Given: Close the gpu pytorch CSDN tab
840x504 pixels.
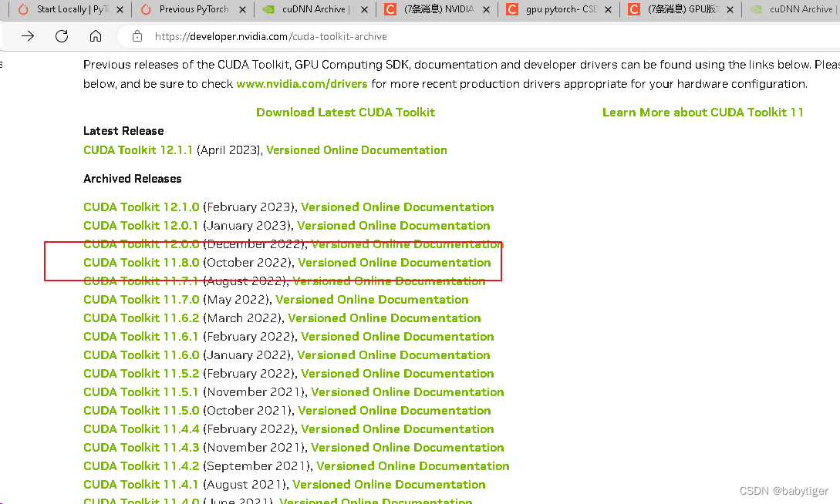Looking at the screenshot, I should point(608,9).
